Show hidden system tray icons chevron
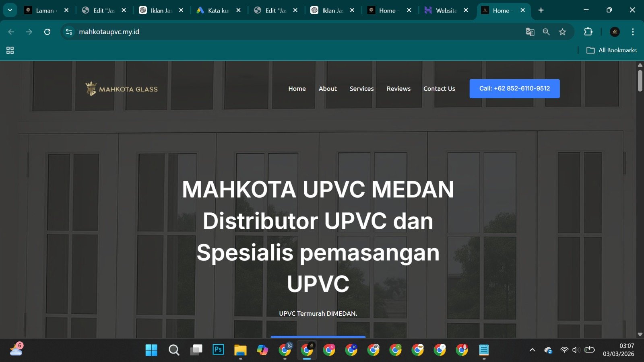Screen dimensions: 644x362 click(532, 350)
